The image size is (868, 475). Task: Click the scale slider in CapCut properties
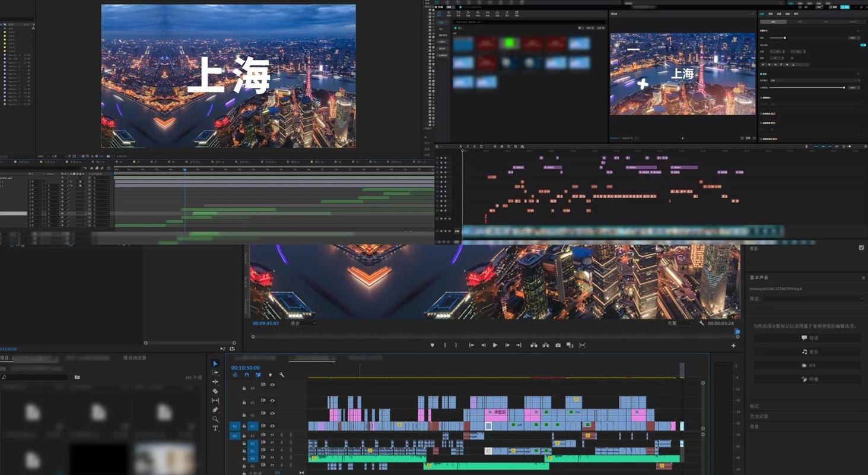coord(808,38)
